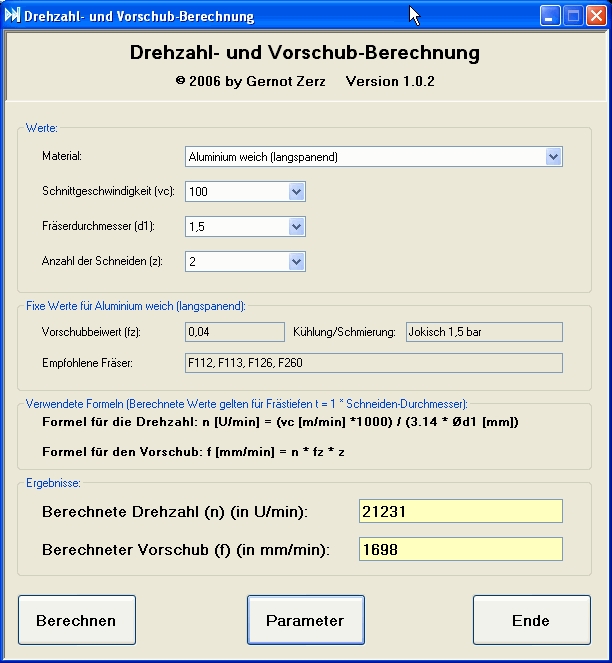The image size is (612, 663).
Task: Click the Vorschubbeiwert field showing 0,04
Action: 234,332
